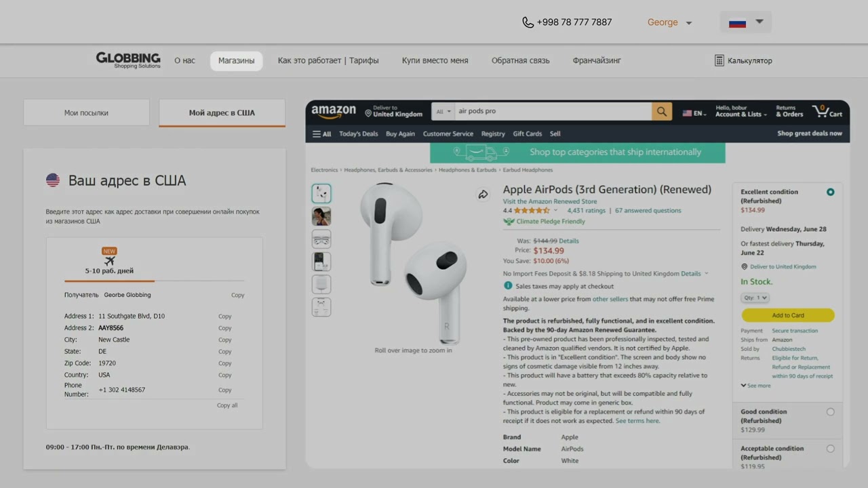This screenshot has height=488, width=868.
Task: Copy the Country value USA
Action: click(x=225, y=375)
